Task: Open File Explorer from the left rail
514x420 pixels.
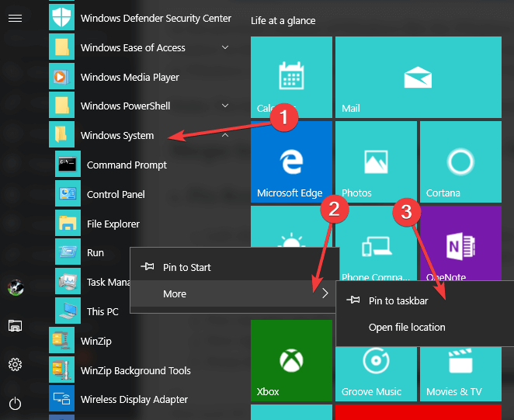Action: (15, 326)
